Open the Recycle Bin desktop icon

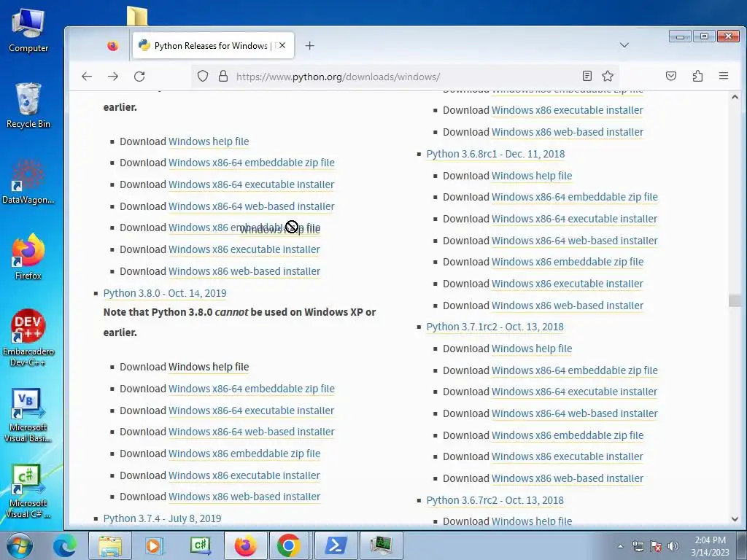[x=28, y=106]
